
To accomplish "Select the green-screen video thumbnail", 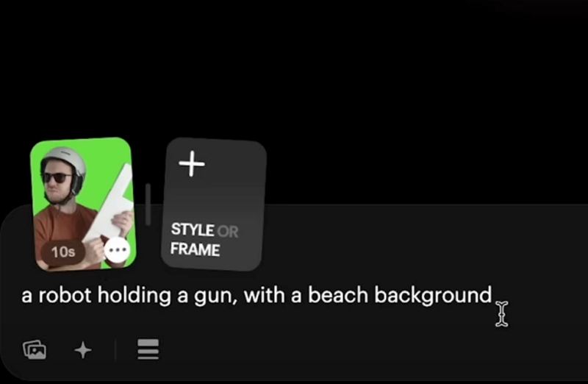I will click(83, 204).
